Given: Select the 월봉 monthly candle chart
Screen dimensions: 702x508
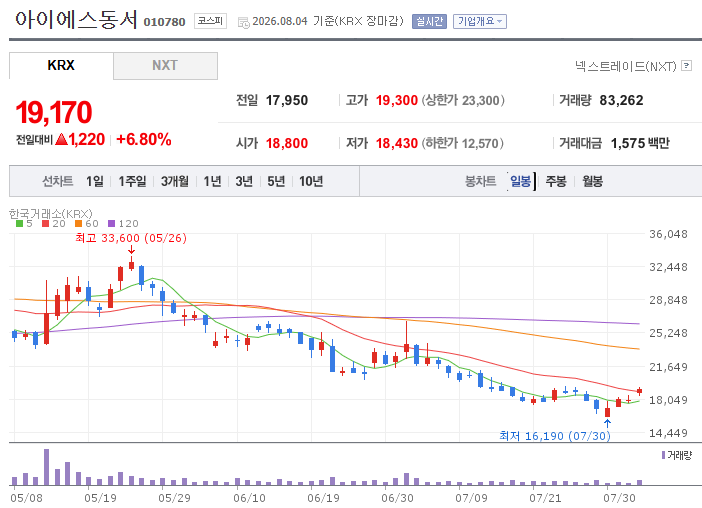Looking at the screenshot, I should [x=592, y=181].
